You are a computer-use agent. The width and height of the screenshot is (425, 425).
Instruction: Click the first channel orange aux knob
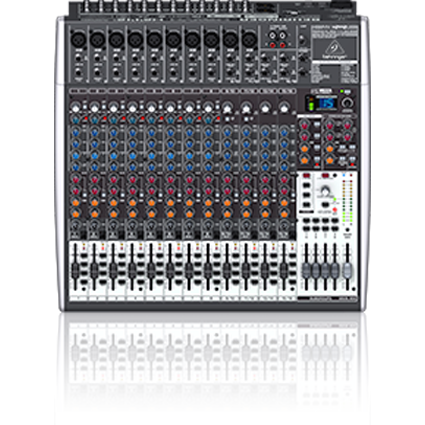76,202
